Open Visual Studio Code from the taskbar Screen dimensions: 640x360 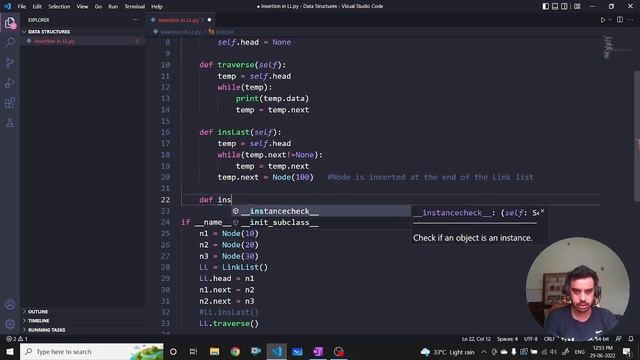click(277, 351)
